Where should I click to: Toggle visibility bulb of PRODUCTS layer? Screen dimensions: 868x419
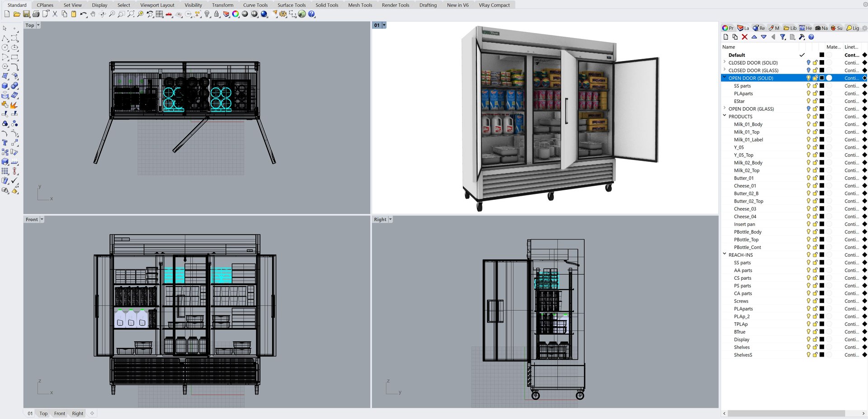(x=809, y=117)
